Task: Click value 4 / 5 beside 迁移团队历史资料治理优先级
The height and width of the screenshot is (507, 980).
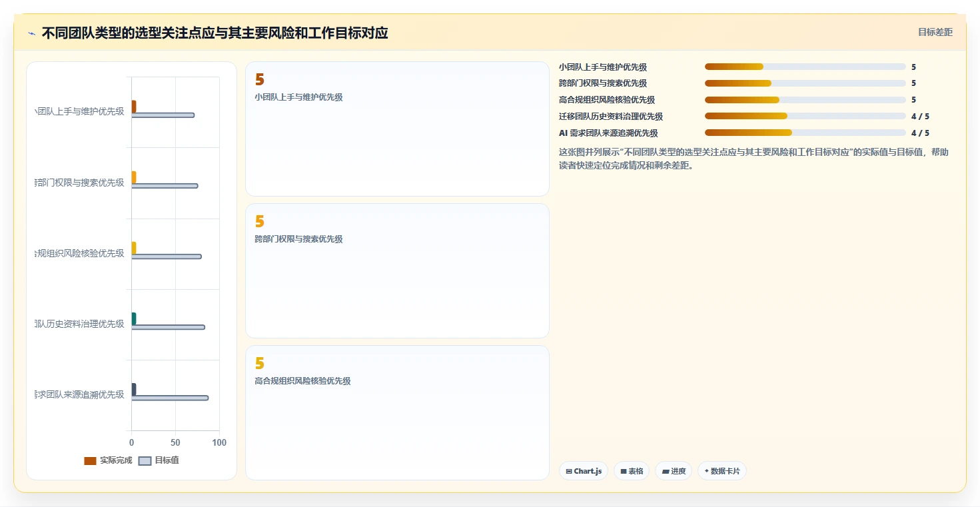Action: pyautogui.click(x=920, y=117)
